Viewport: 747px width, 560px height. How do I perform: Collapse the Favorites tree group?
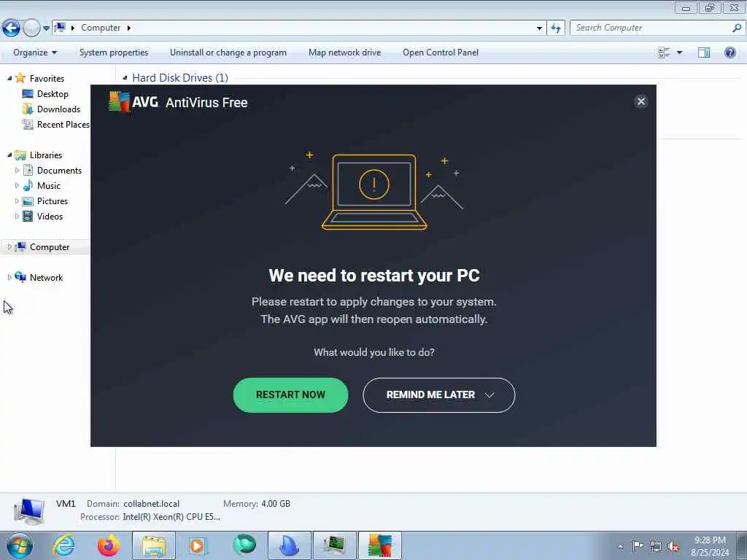tap(9, 78)
